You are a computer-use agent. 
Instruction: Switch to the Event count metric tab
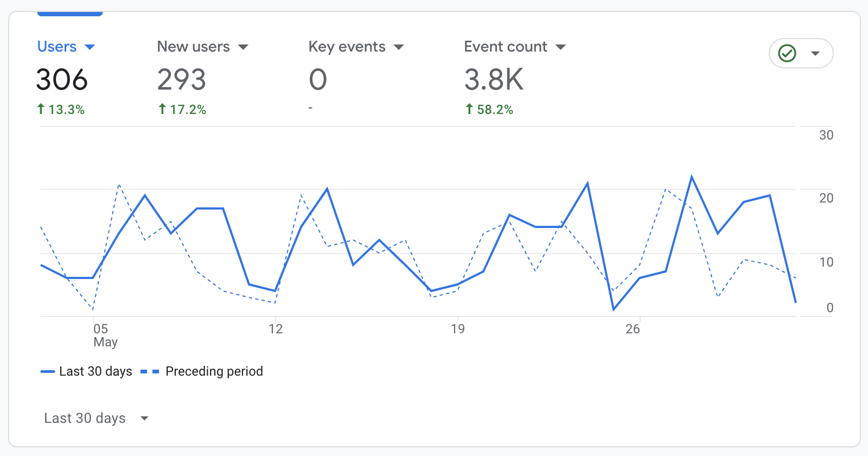tap(505, 47)
